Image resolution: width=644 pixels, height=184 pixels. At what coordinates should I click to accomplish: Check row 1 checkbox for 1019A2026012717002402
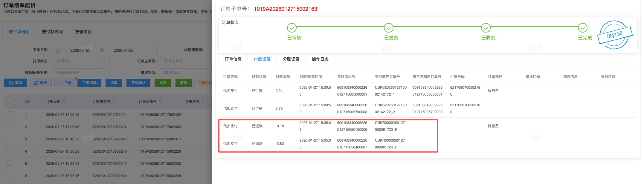[9, 114]
